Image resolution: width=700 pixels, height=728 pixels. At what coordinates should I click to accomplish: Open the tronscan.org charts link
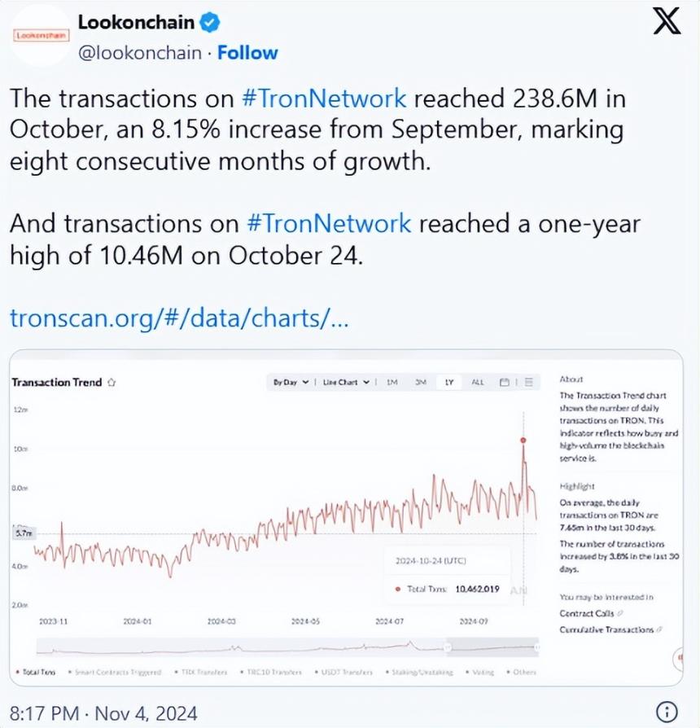pos(179,318)
